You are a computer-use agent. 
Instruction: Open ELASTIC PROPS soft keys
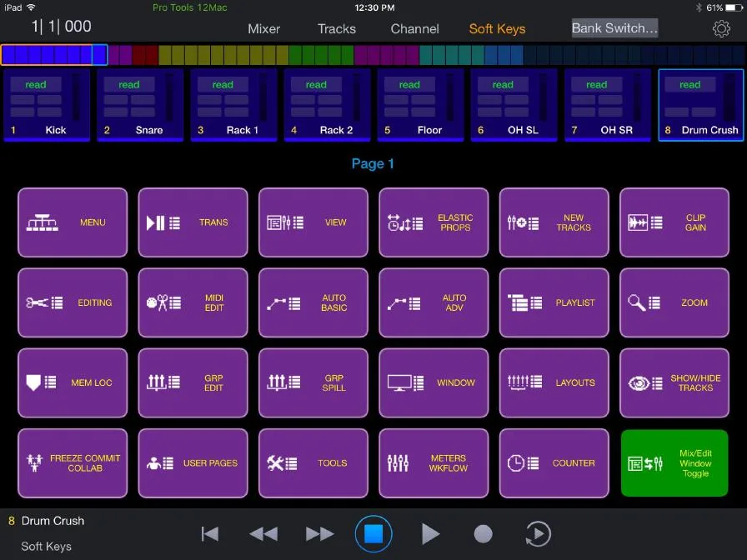(x=434, y=222)
